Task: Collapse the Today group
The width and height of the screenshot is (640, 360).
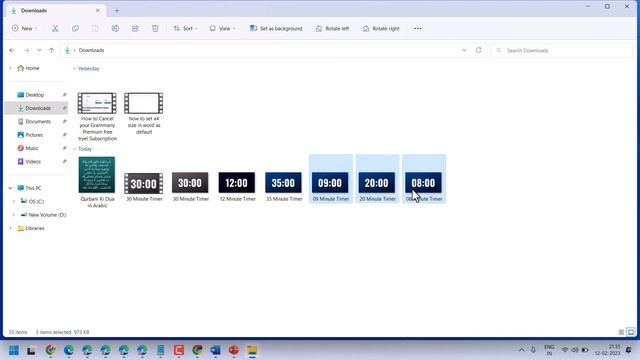Action: [x=74, y=149]
